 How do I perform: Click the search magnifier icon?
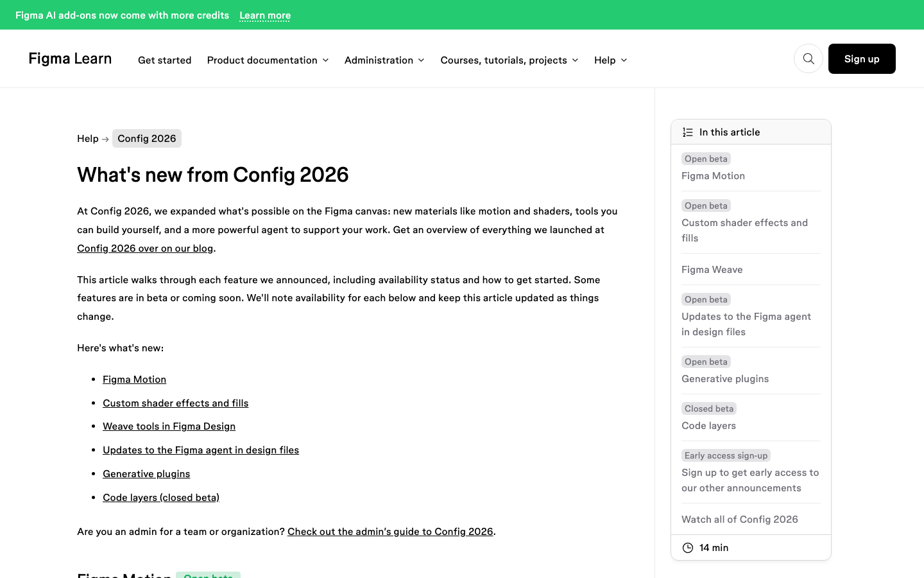pyautogui.click(x=809, y=58)
